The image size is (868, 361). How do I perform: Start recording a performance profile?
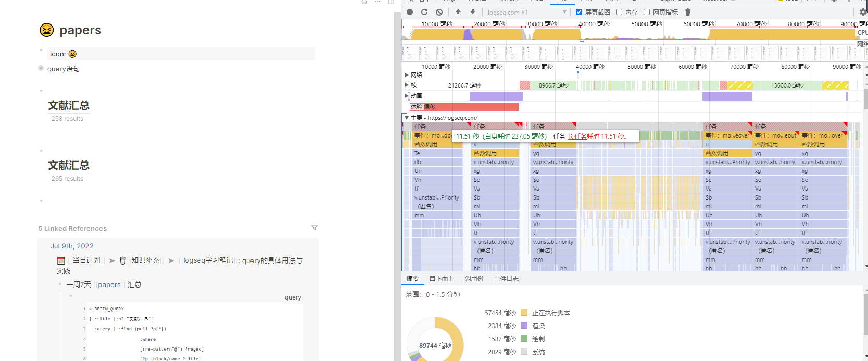(x=410, y=12)
